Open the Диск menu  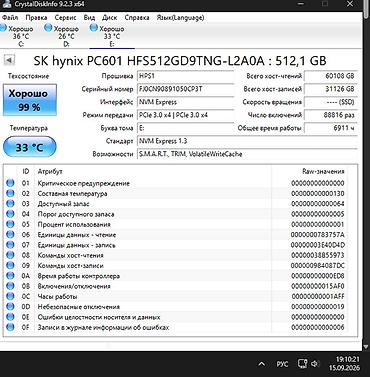[109, 17]
